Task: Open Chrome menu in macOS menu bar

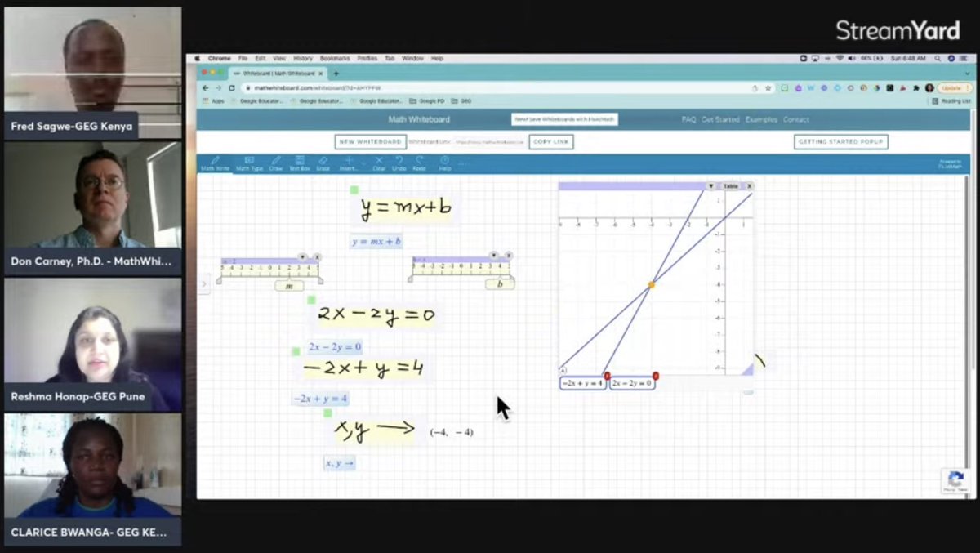Action: [x=220, y=59]
